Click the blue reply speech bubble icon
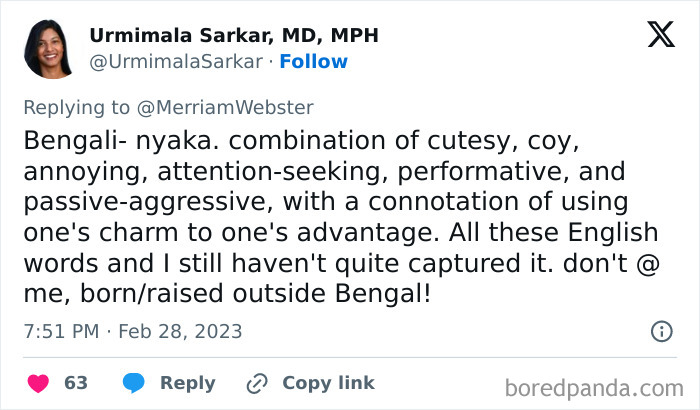 point(134,383)
